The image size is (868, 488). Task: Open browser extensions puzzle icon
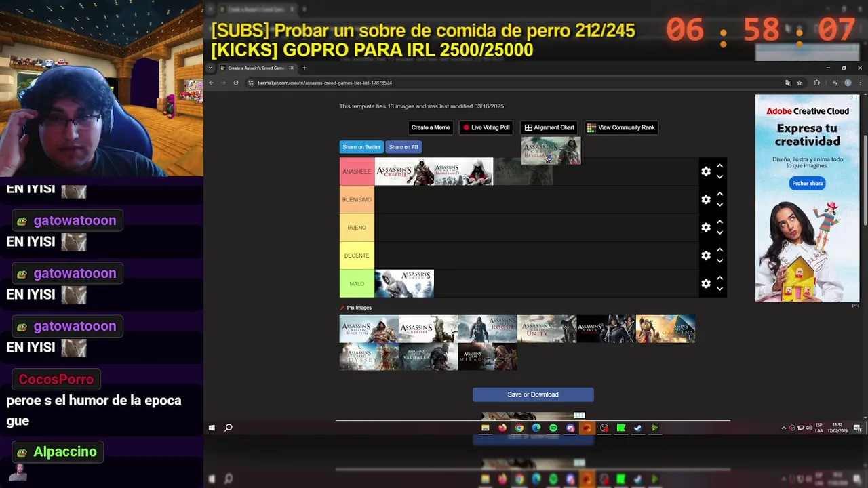[816, 83]
